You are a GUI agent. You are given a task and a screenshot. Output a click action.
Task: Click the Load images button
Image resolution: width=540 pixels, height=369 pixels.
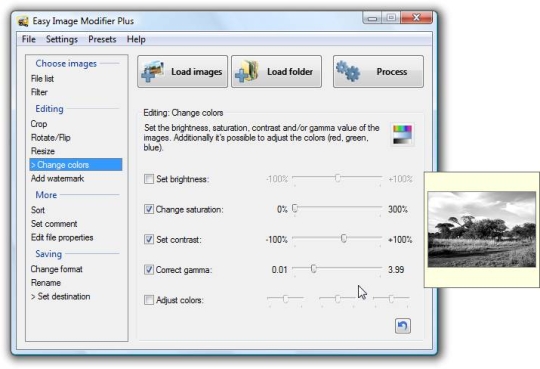point(183,72)
